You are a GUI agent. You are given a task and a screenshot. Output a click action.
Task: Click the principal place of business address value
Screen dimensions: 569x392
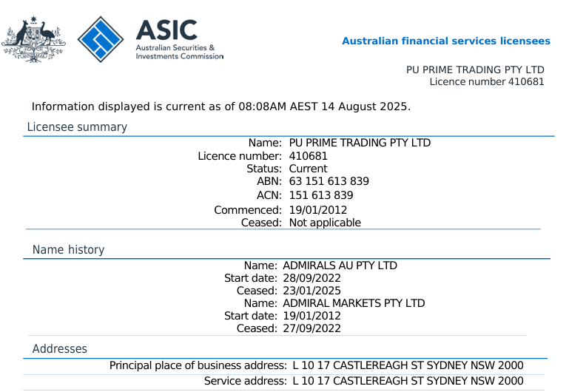[x=408, y=365]
